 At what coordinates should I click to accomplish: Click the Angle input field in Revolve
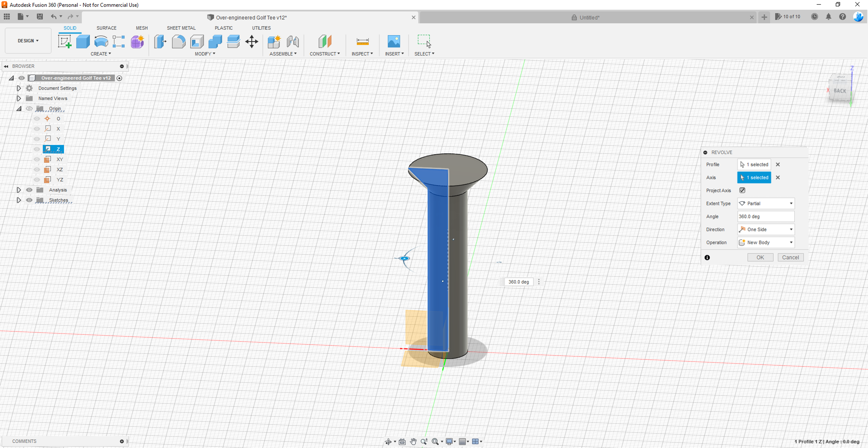coord(766,217)
